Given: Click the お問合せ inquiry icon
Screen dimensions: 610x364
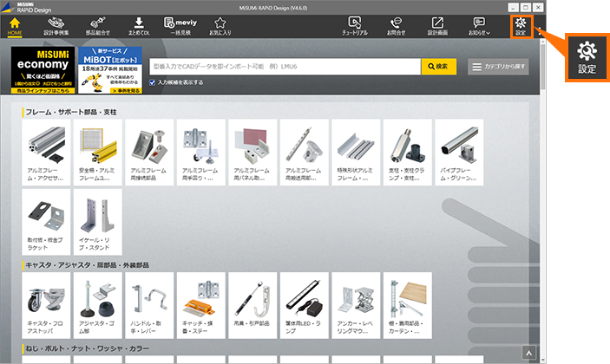Looking at the screenshot, I should coord(396,25).
